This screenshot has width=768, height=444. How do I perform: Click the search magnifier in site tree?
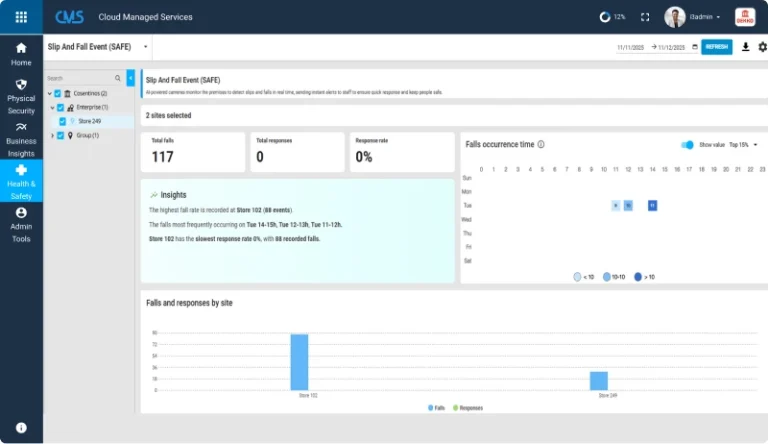pos(118,78)
